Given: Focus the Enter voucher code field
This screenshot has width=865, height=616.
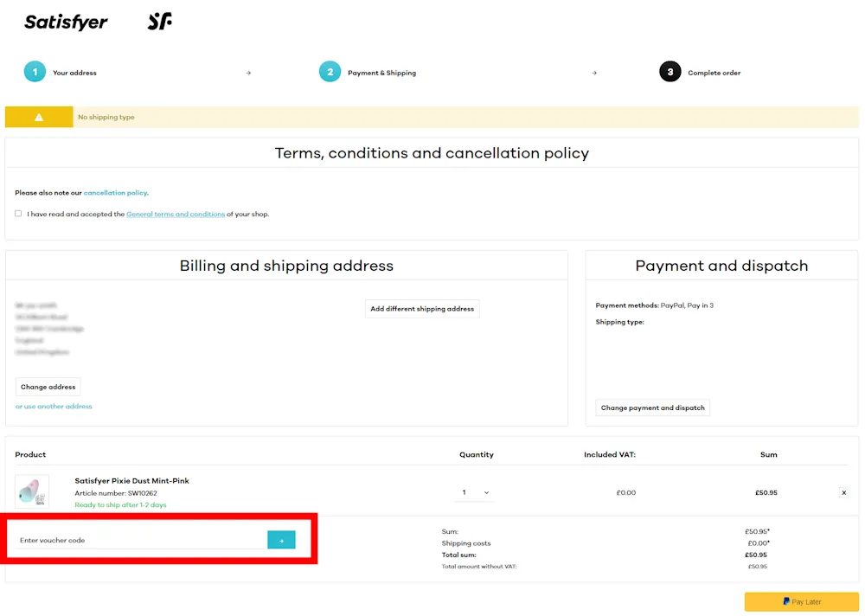Looking at the screenshot, I should [x=141, y=541].
